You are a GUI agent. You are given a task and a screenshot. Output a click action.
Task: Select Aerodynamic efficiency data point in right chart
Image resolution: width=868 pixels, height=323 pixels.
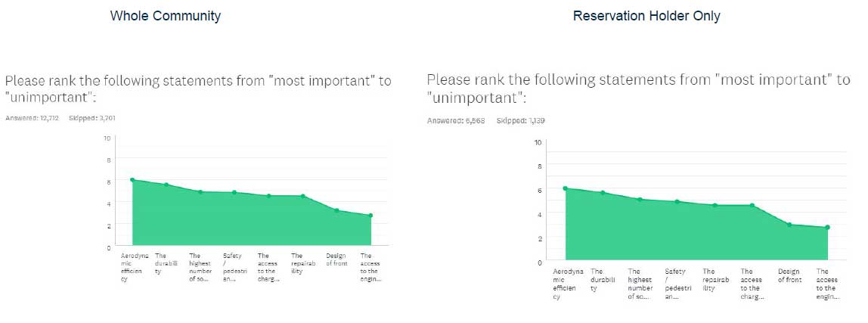point(566,188)
